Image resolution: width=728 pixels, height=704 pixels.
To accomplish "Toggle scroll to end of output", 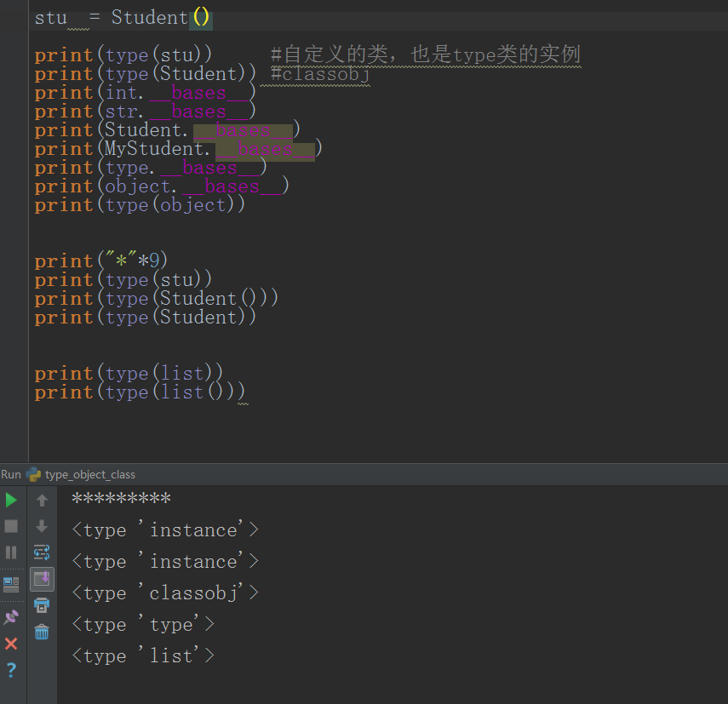I will [43, 579].
